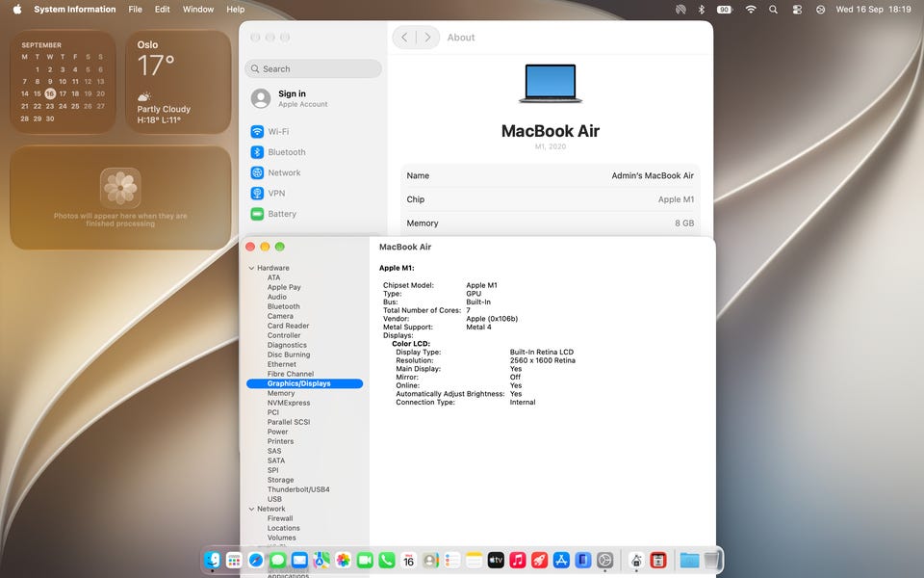
Task: Collapse the Network section in System Information
Action: 251,509
